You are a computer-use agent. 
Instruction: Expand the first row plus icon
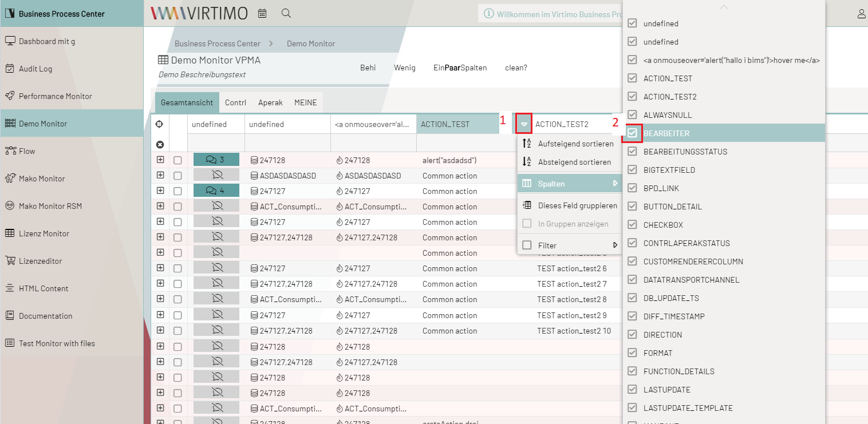click(x=160, y=160)
